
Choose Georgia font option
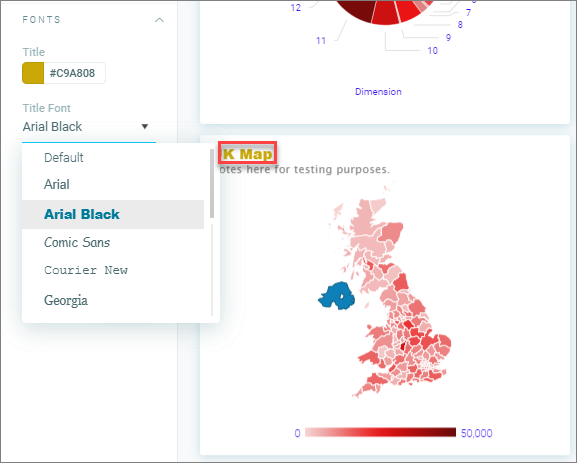coord(113,300)
